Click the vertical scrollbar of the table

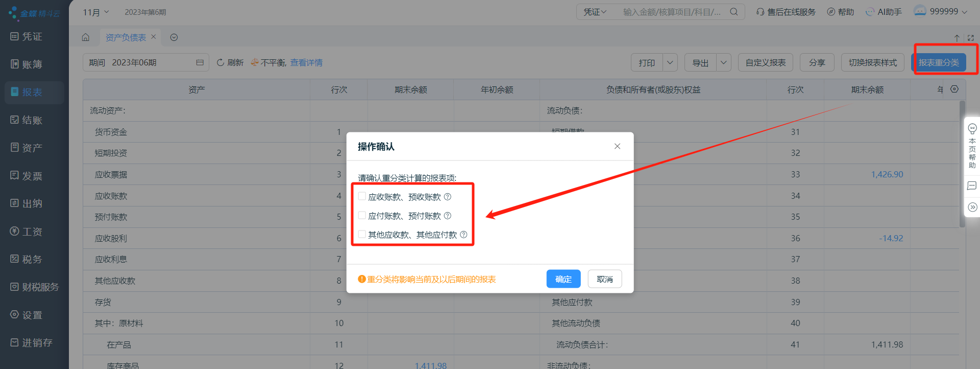962,164
